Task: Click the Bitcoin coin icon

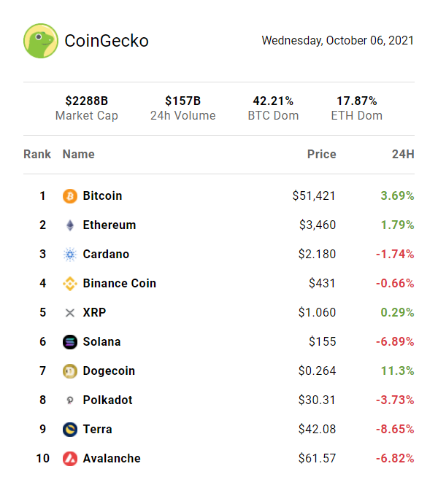Action: (70, 196)
